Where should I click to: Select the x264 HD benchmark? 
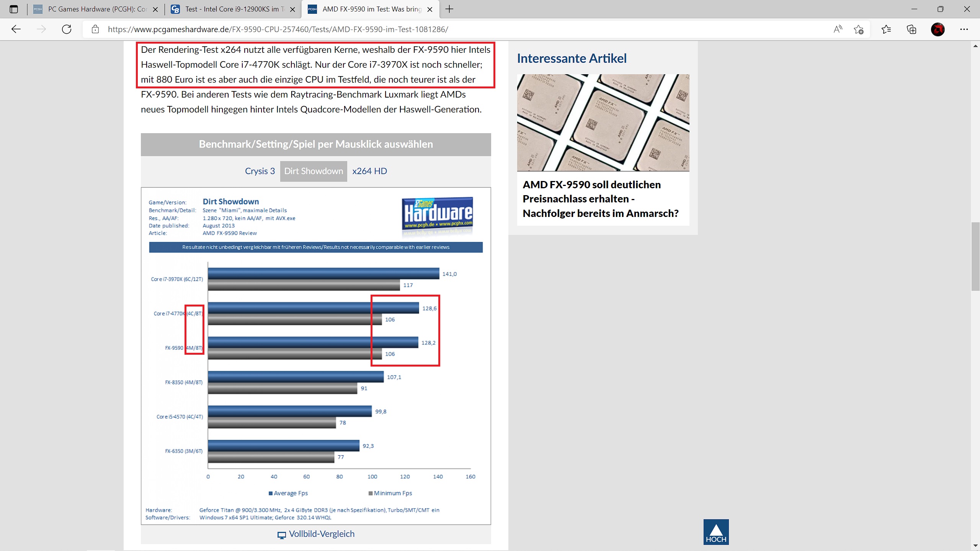pos(369,171)
